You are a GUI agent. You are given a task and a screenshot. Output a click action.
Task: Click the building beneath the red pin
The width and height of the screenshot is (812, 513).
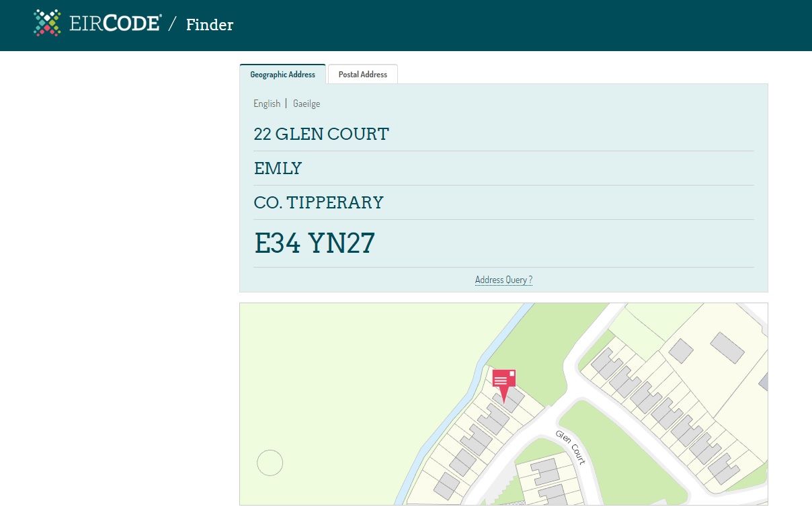coord(509,401)
